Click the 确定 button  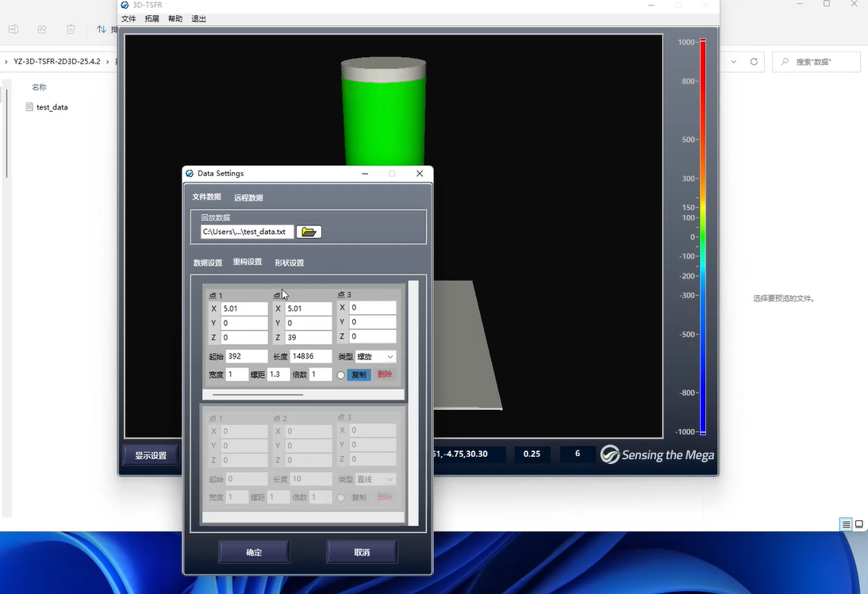tap(254, 552)
